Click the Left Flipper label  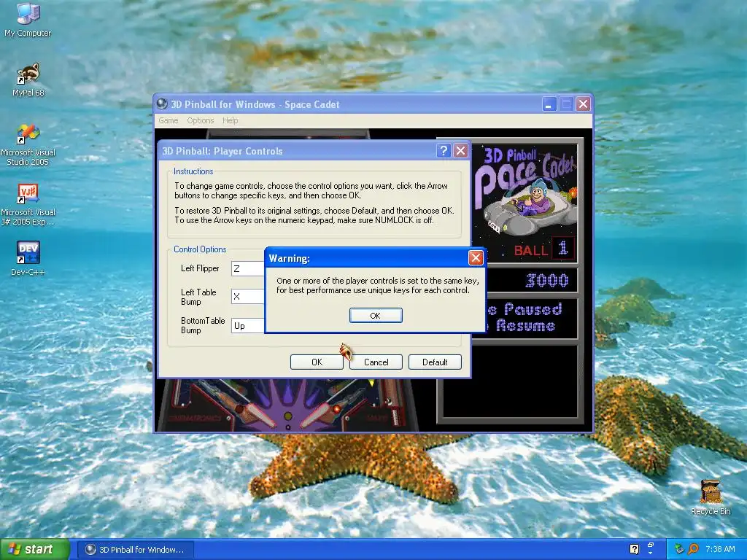point(200,268)
